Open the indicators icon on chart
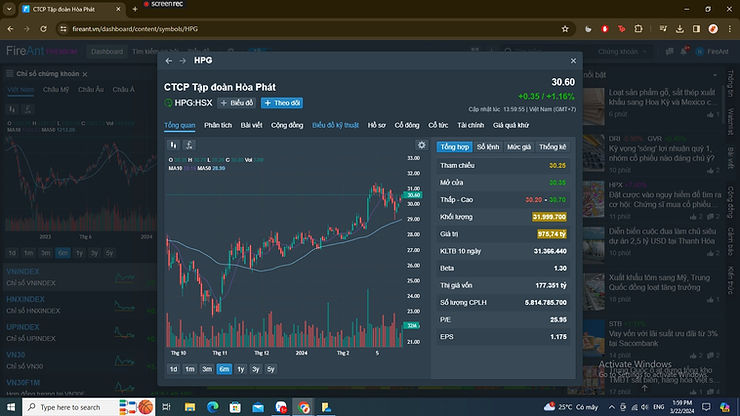The height and width of the screenshot is (416, 740). 189,145
